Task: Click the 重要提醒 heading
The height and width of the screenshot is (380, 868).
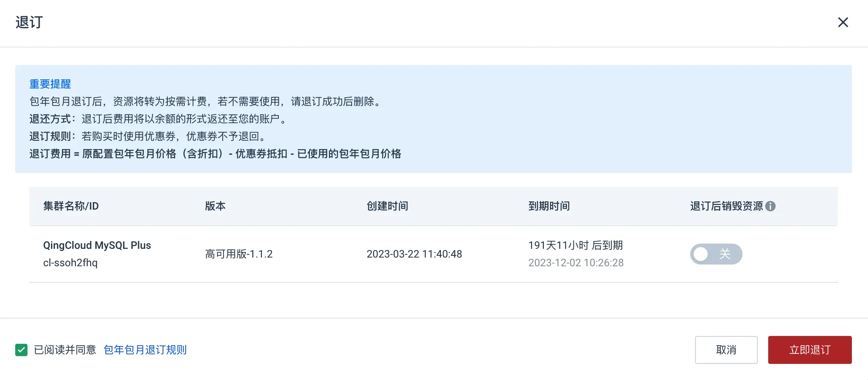Action: click(x=50, y=84)
